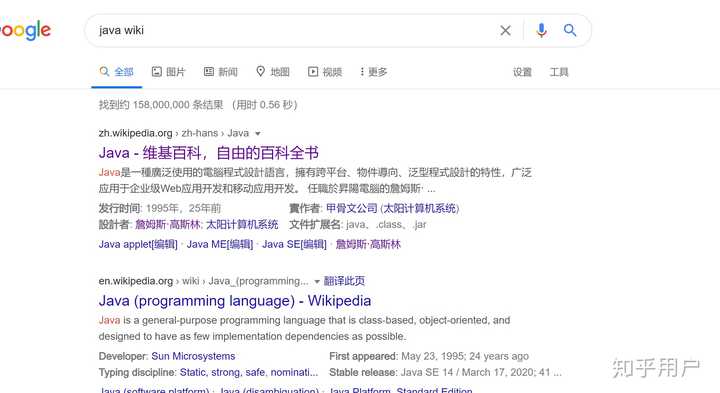Switch to the 图片 images tab
The width and height of the screenshot is (720, 393).
click(x=168, y=72)
